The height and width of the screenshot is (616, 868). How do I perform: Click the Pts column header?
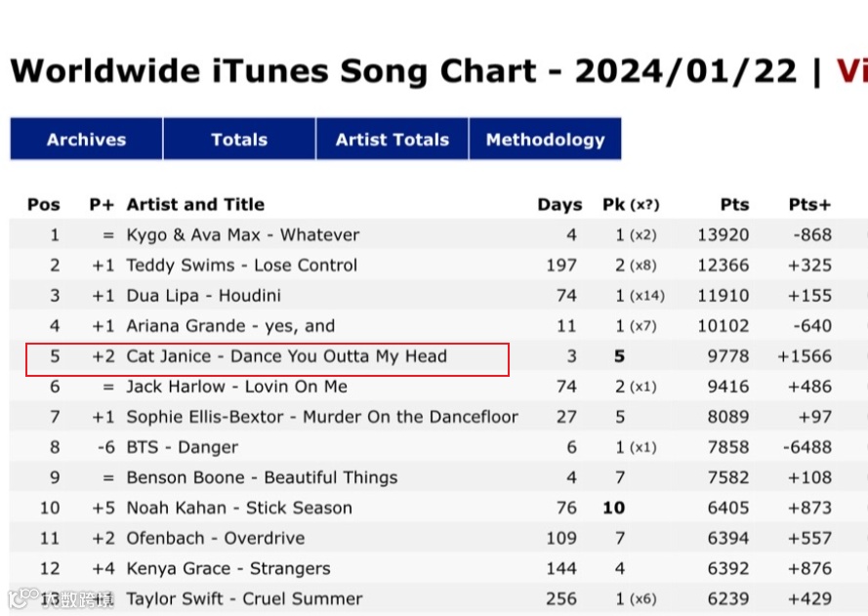point(734,205)
